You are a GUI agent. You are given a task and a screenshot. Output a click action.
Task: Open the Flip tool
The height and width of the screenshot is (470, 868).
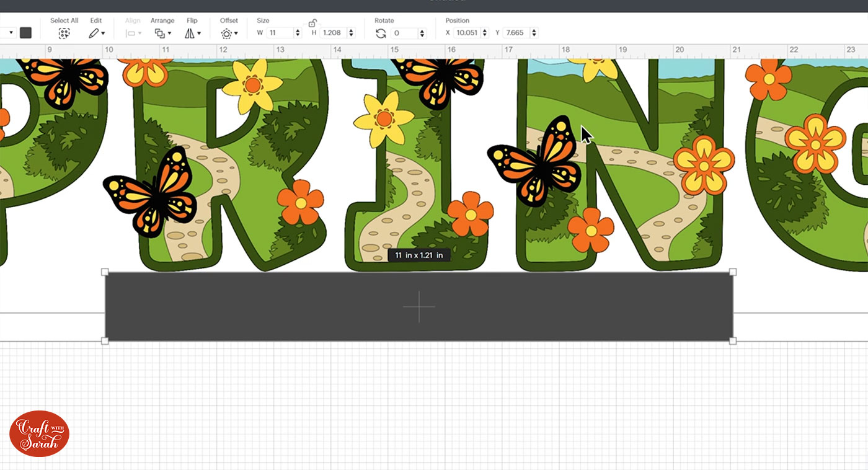[x=192, y=33]
